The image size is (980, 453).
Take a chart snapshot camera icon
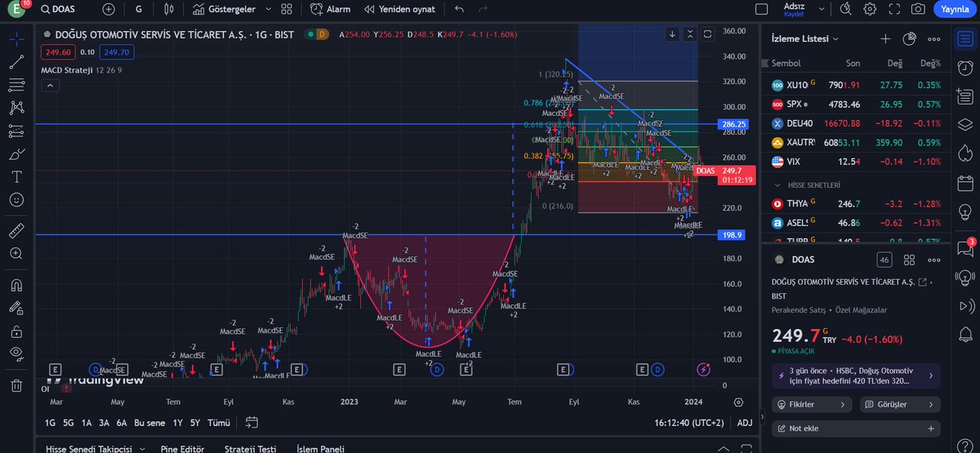918,10
